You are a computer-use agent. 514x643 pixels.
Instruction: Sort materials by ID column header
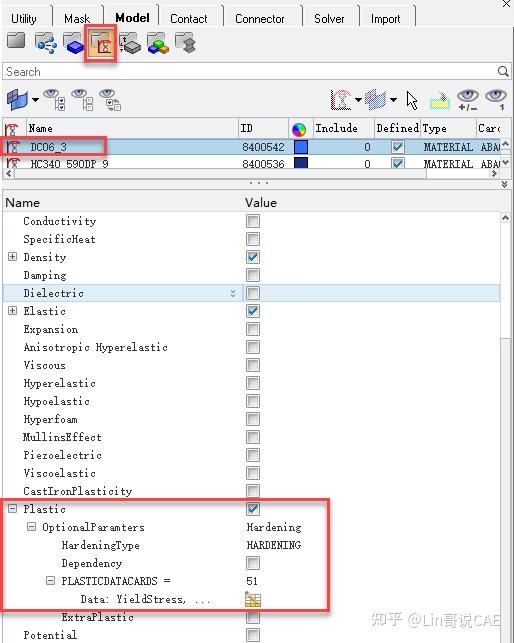coord(263,128)
